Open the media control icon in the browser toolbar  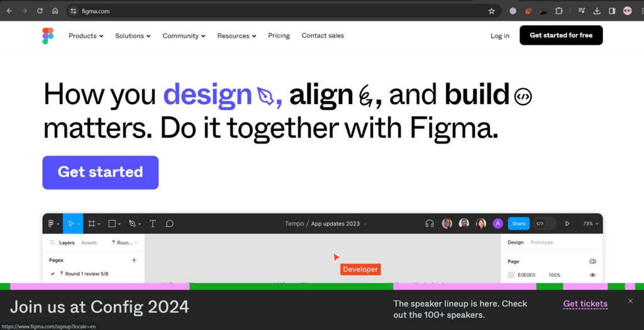582,11
